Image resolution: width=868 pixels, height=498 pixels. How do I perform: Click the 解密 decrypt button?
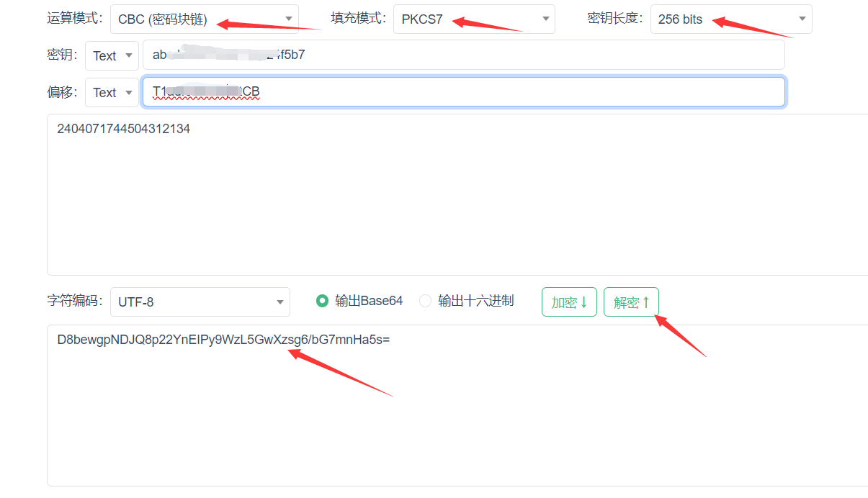[631, 302]
